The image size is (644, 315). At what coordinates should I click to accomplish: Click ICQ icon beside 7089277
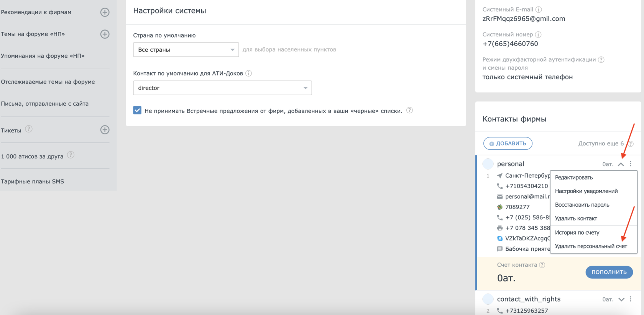(500, 207)
